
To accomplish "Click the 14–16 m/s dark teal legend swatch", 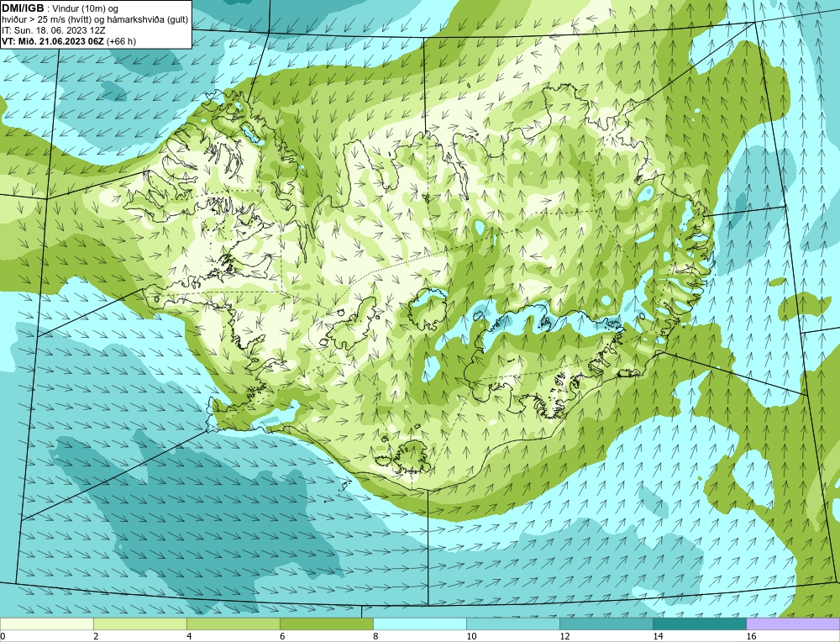I will click(699, 624).
